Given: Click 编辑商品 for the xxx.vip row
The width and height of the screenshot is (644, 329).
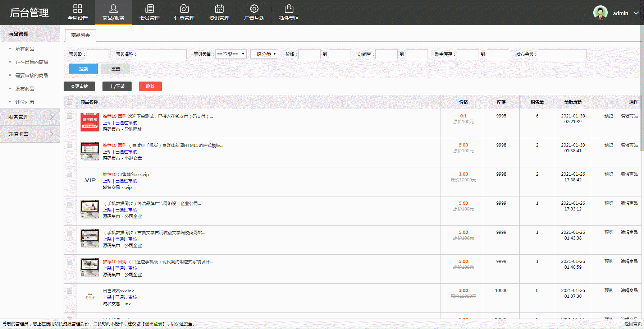Looking at the screenshot, I should [629, 174].
